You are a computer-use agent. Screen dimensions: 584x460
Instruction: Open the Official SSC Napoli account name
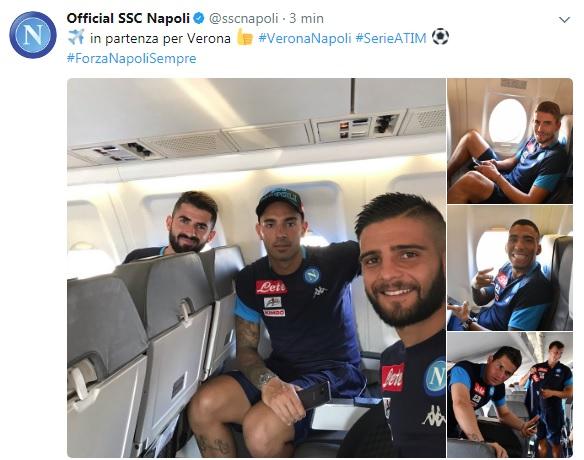tap(128, 18)
